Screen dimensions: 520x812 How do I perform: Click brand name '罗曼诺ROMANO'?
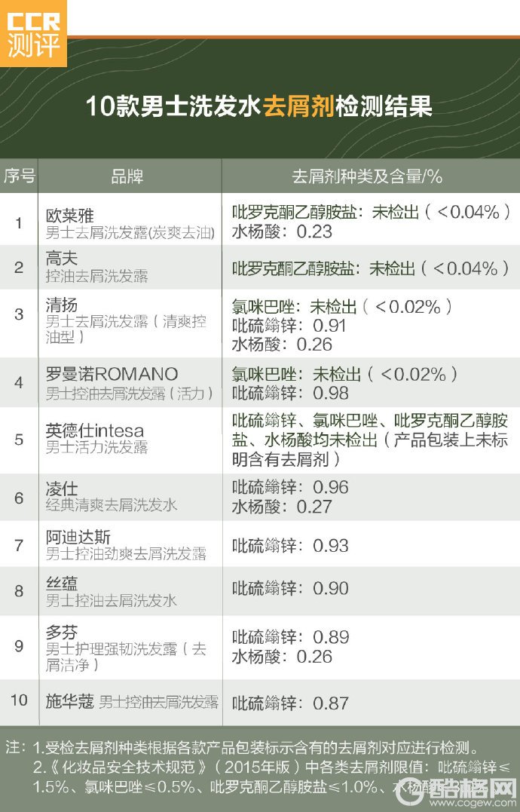[x=112, y=374]
